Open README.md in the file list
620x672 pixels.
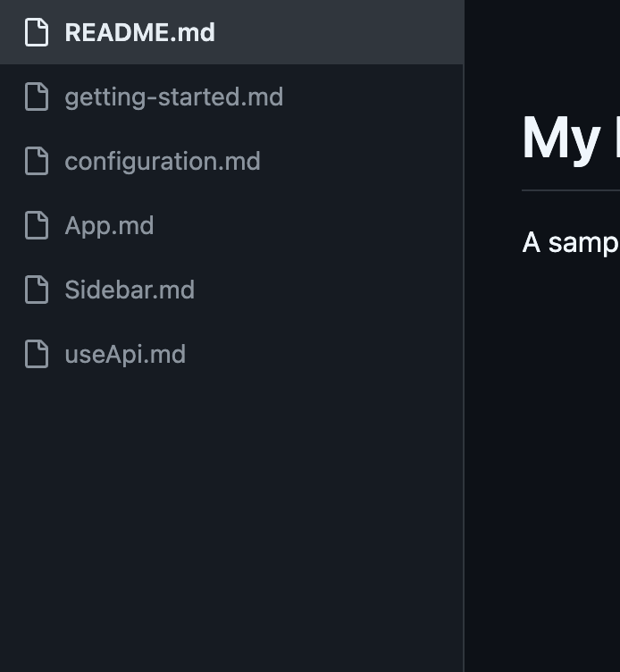tap(139, 32)
